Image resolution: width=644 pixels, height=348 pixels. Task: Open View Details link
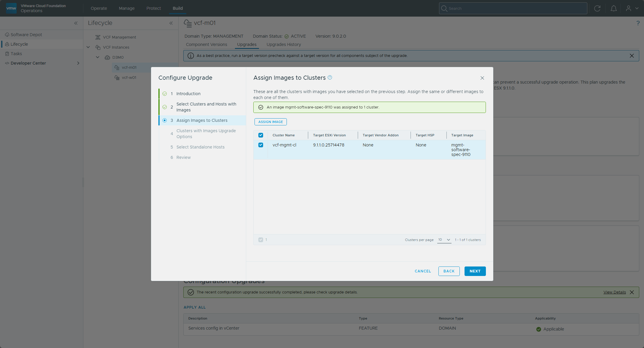[614, 292]
